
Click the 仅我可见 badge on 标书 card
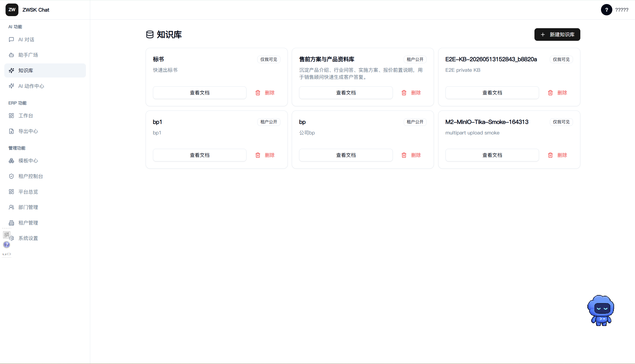pyautogui.click(x=269, y=59)
